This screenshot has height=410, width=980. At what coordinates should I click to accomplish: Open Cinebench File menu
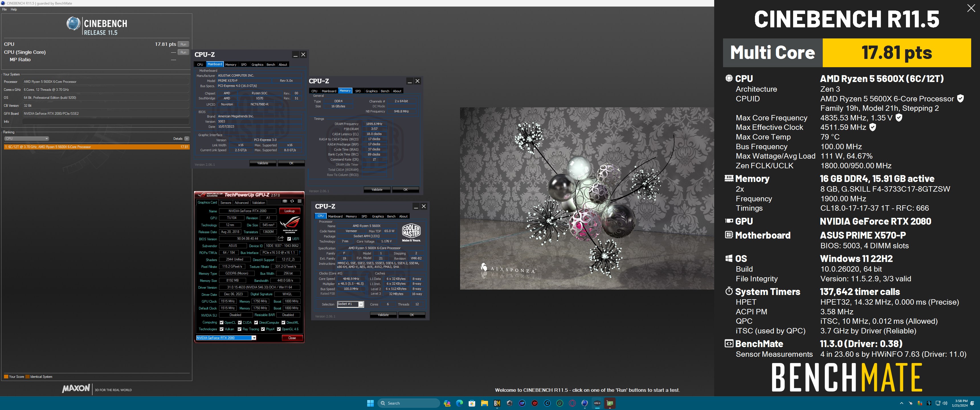click(x=5, y=9)
